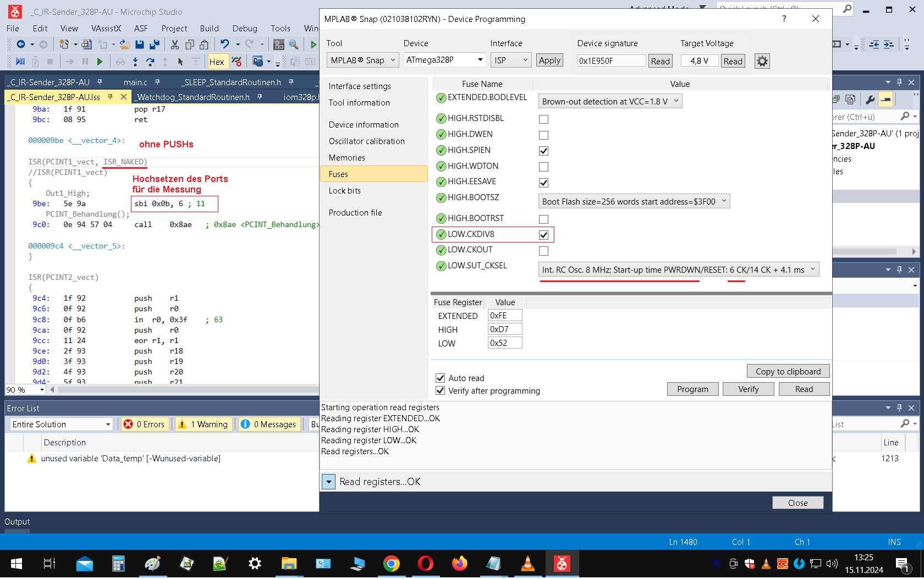Click the LOW fuse register value field
The height and width of the screenshot is (579, 924).
coord(505,343)
